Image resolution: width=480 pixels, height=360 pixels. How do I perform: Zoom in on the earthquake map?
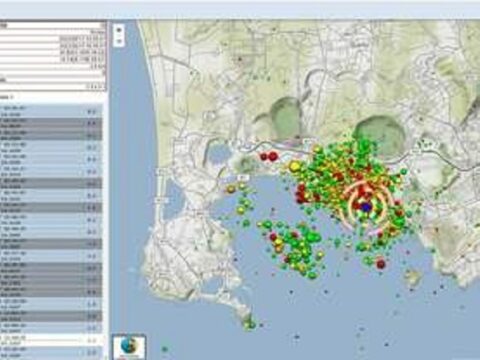pos(119,30)
